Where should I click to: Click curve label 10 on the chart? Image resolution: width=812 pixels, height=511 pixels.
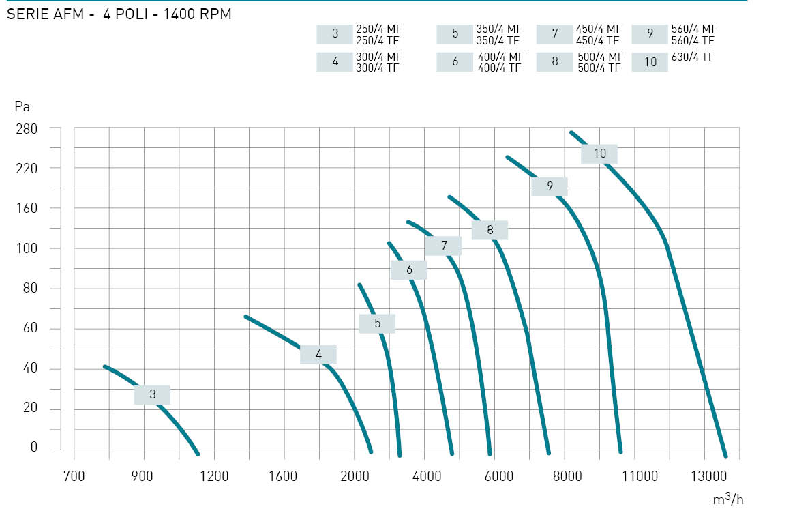(599, 154)
